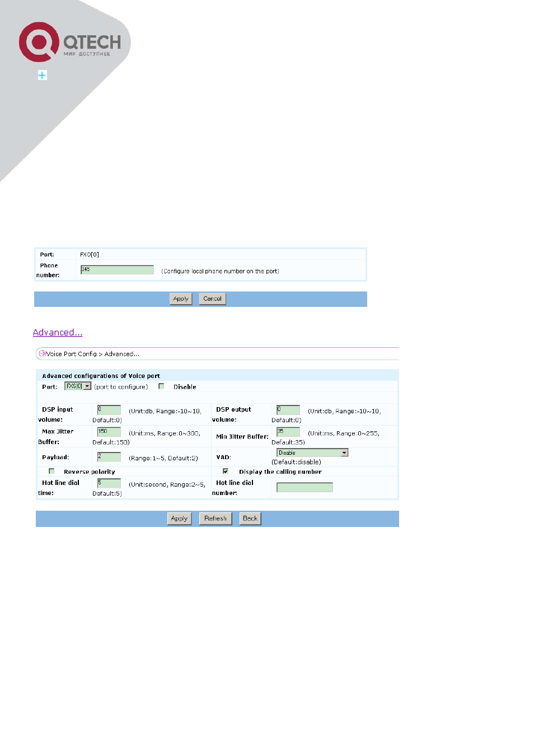The width and height of the screenshot is (534, 756).
Task: Focus the DSP input volume field
Action: pyautogui.click(x=109, y=410)
